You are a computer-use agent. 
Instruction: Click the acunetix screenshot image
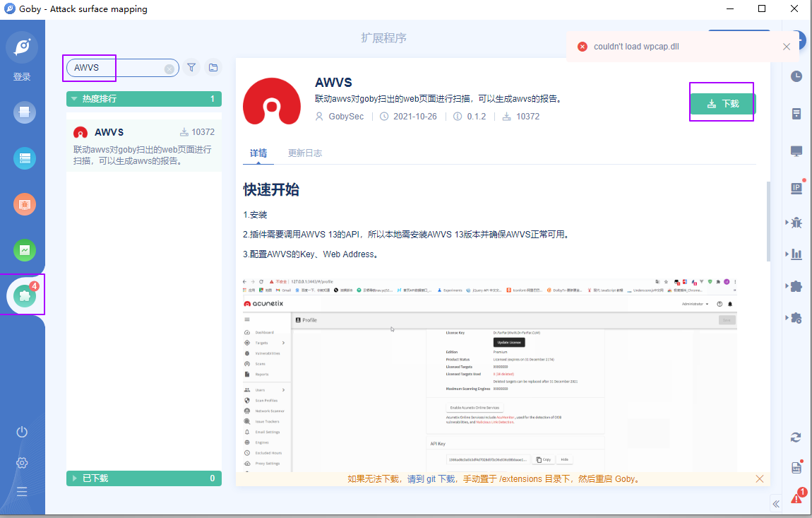pyautogui.click(x=490, y=375)
